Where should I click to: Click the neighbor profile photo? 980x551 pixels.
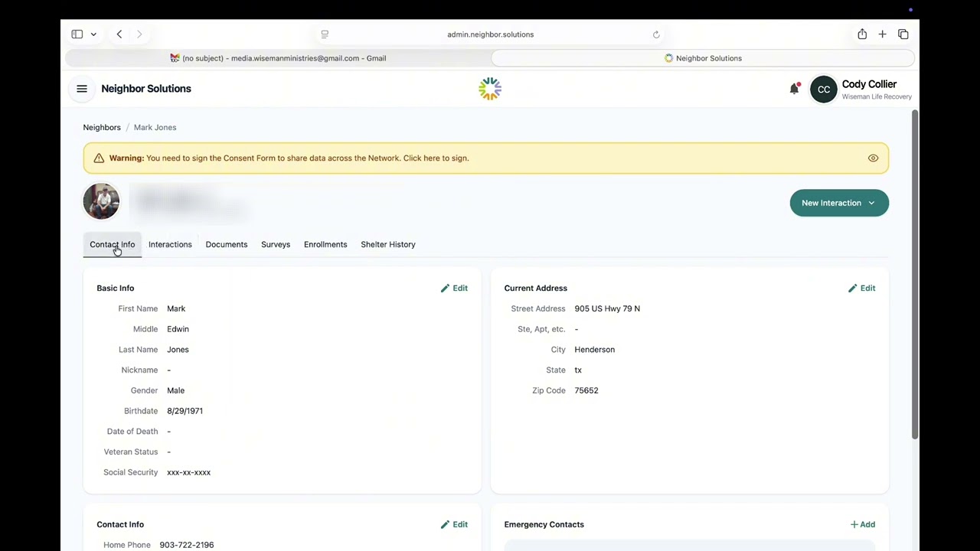[x=102, y=202]
